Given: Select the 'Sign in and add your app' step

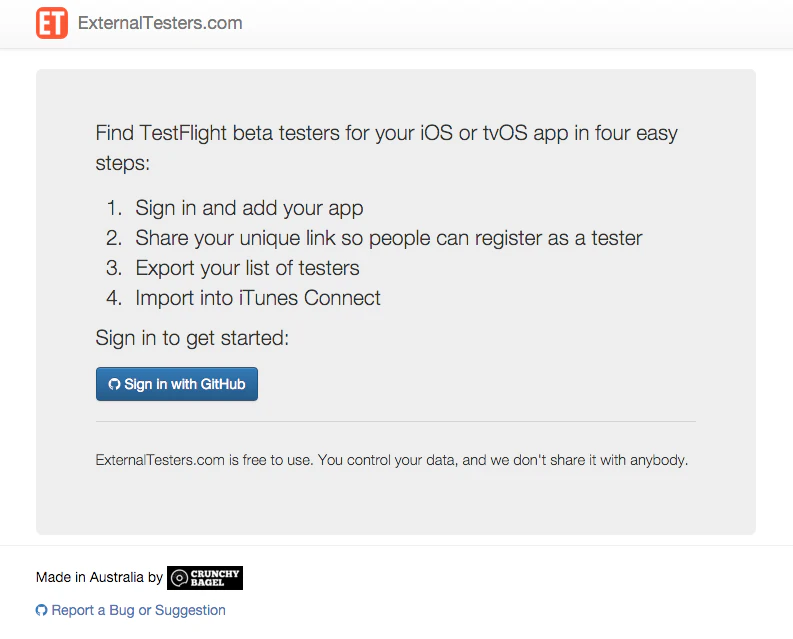Looking at the screenshot, I should click(x=249, y=208).
